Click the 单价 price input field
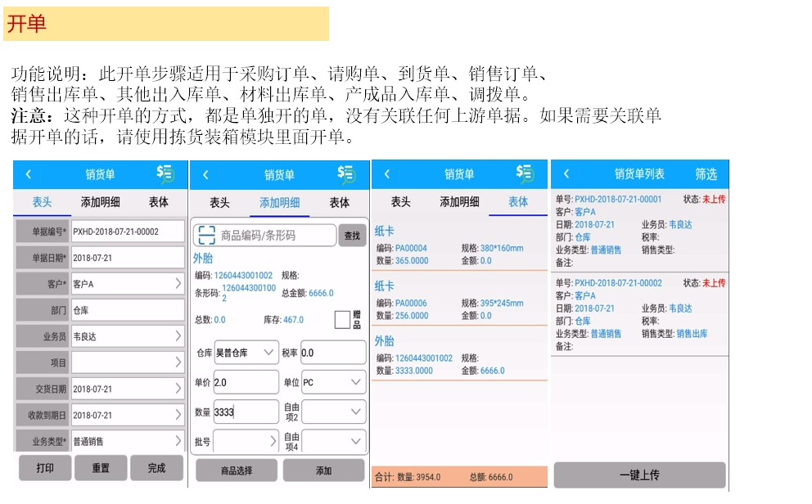 click(x=246, y=382)
